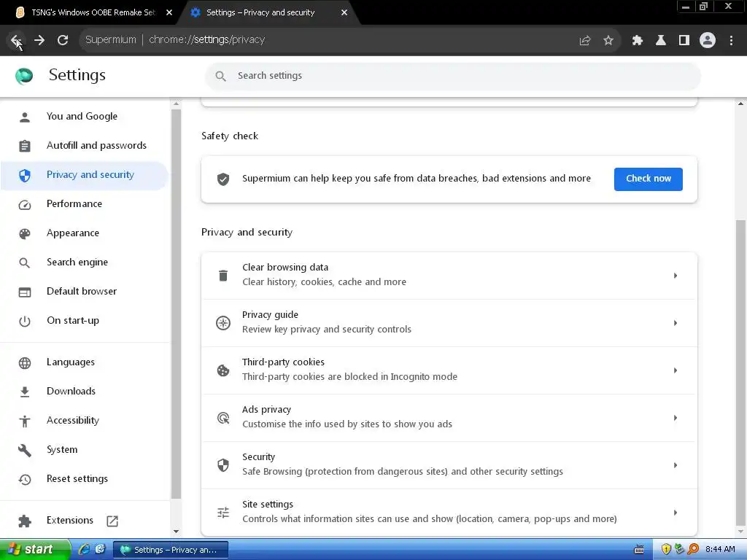The height and width of the screenshot is (560, 747).
Task: Click the browser forward arrow
Action: pyautogui.click(x=39, y=40)
